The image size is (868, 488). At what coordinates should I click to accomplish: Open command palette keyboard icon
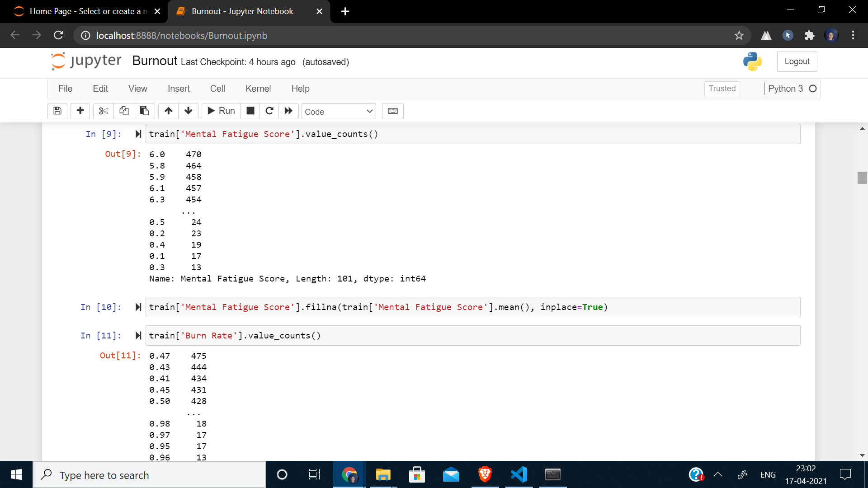[392, 111]
